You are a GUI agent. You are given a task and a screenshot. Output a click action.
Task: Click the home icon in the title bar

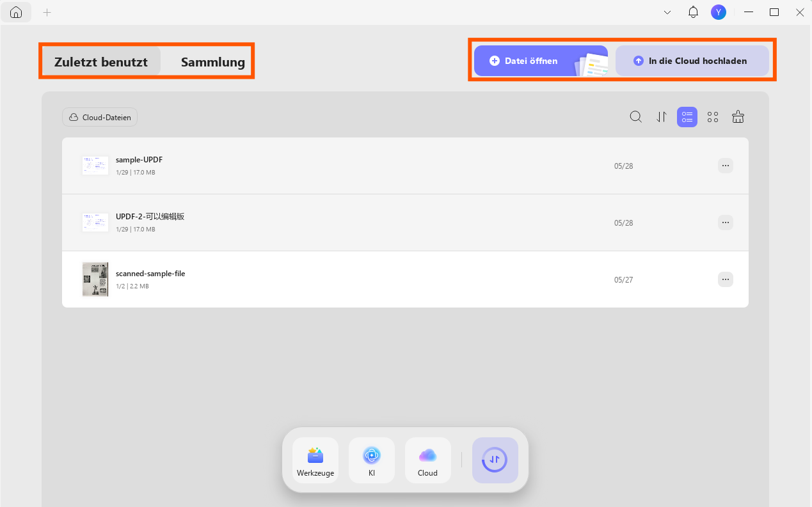(x=16, y=12)
